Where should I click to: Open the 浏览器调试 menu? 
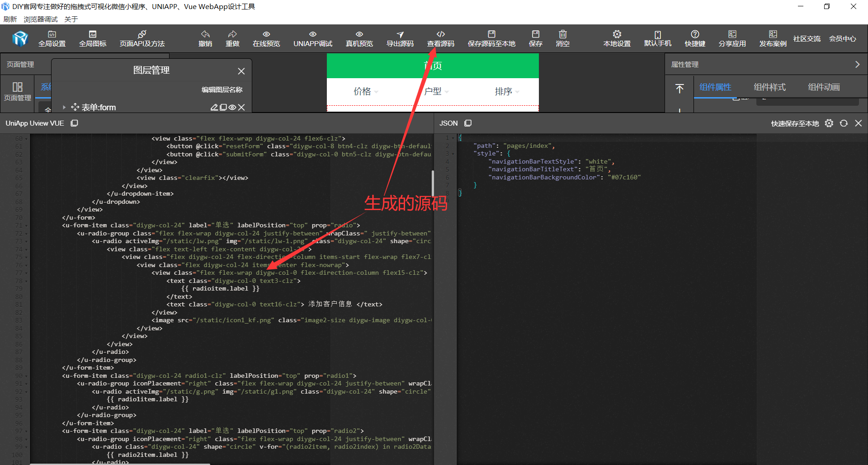tap(41, 19)
